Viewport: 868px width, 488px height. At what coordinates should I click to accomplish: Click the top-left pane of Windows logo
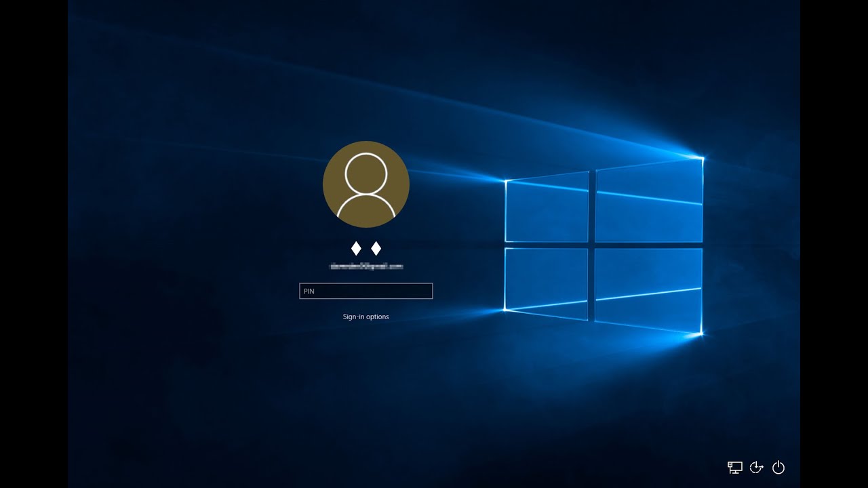(x=547, y=207)
